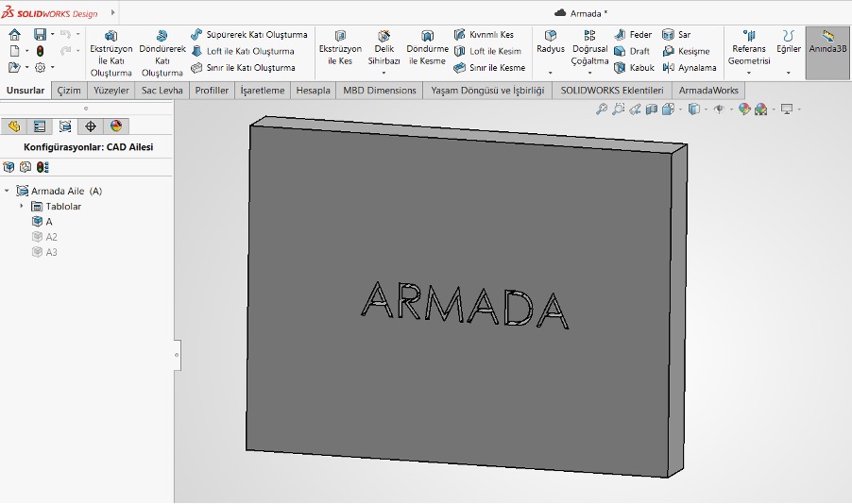Screen dimensions: 852x504
Task: Choose the Aynalama mirror command
Action: point(689,68)
